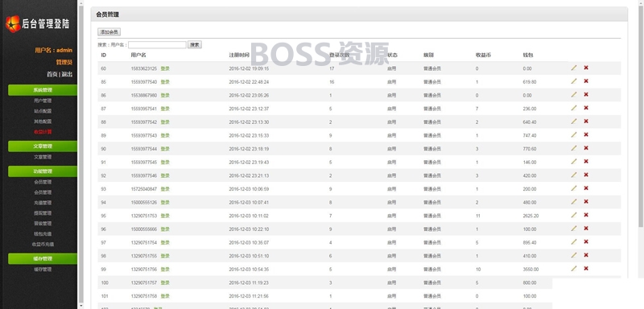This screenshot has height=309, width=644.
Task: Click 登录 next to 15538867980
Action: click(x=165, y=95)
